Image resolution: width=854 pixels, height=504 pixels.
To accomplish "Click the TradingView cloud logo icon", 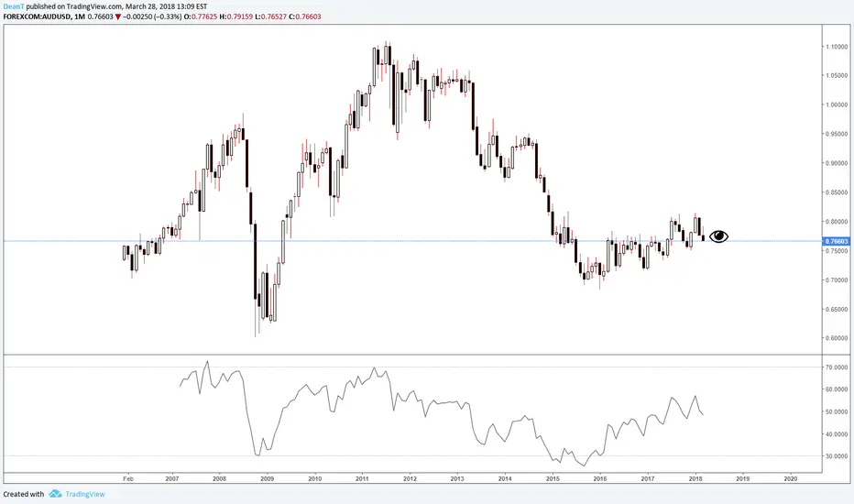I will pos(55,494).
